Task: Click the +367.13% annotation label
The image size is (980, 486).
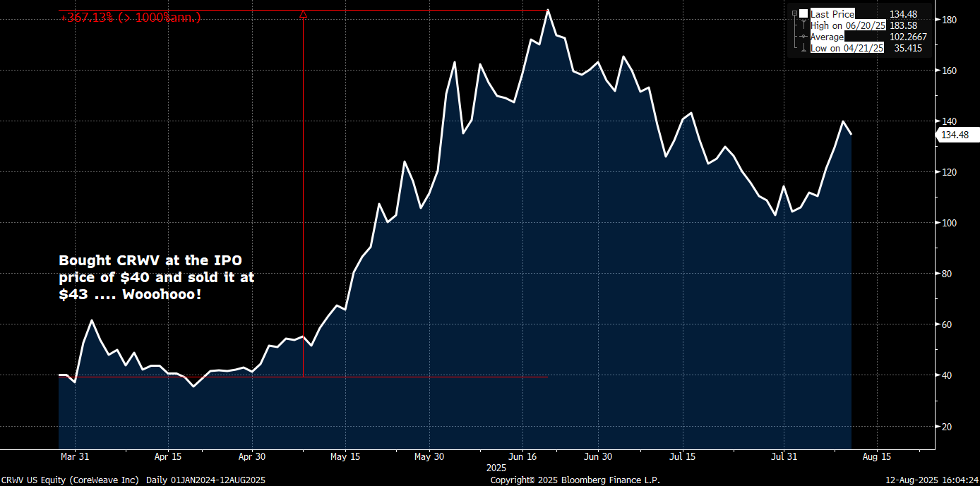Action: click(131, 17)
